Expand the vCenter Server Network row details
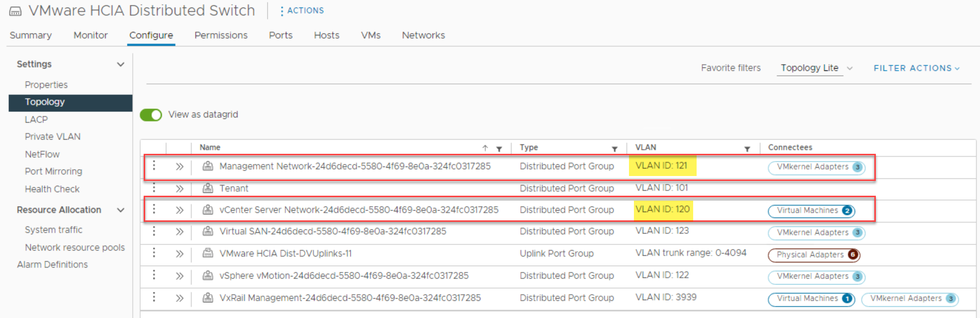This screenshot has height=318, width=980. pyautogui.click(x=179, y=210)
